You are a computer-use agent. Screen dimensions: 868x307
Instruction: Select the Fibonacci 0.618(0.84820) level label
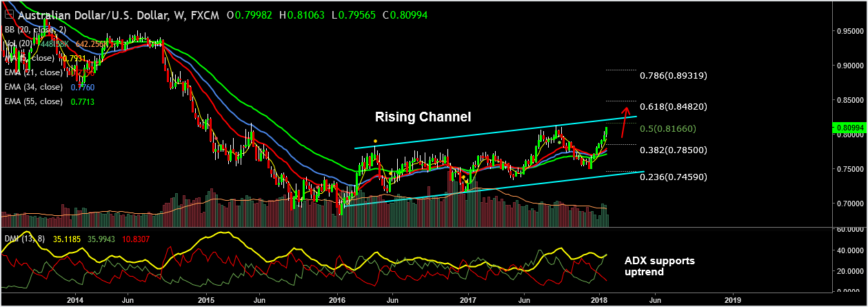click(x=674, y=107)
